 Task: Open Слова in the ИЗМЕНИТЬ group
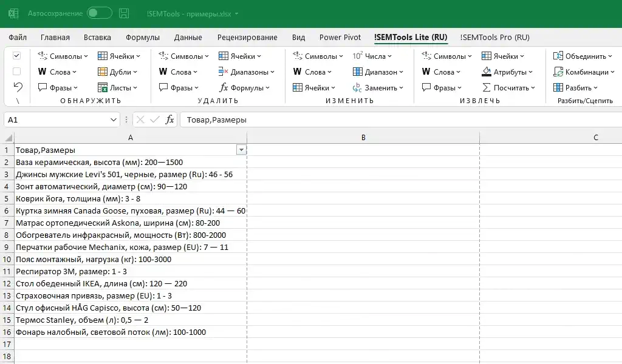pyautogui.click(x=312, y=72)
